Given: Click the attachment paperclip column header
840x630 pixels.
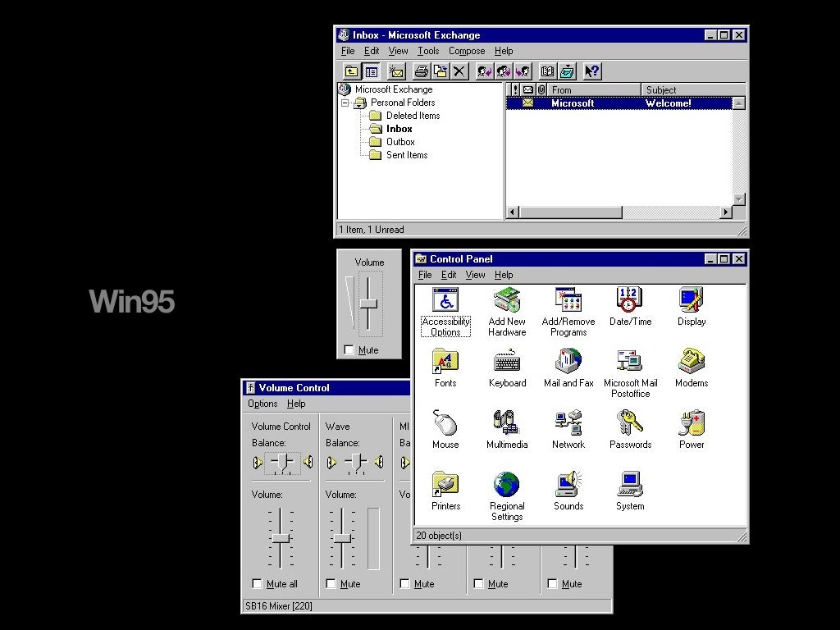Looking at the screenshot, I should 541,89.
